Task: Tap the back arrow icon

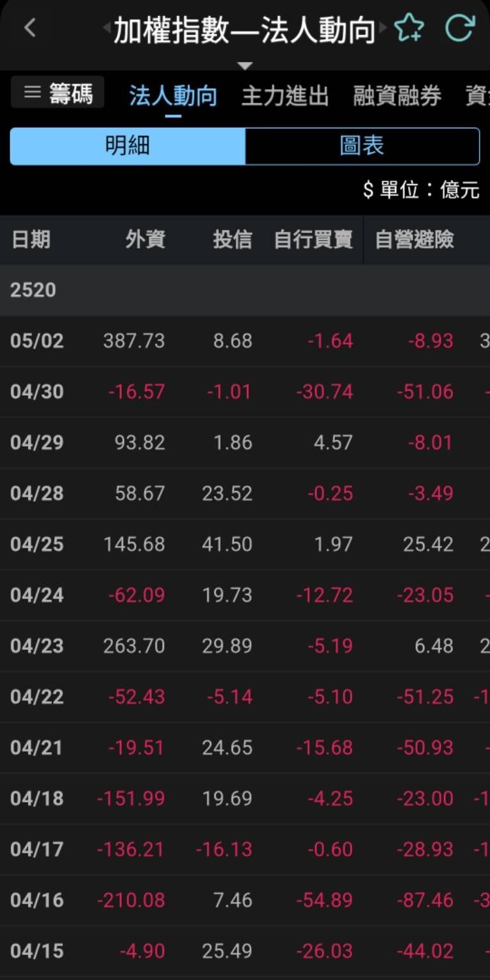Action: pyautogui.click(x=29, y=28)
